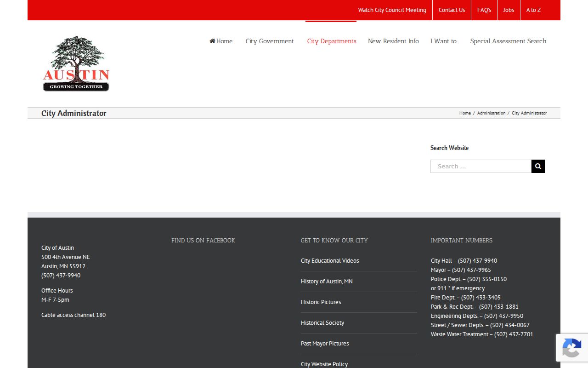Image resolution: width=588 pixels, height=368 pixels.
Task: Click the Cable access channel 180 text
Action: point(73,315)
